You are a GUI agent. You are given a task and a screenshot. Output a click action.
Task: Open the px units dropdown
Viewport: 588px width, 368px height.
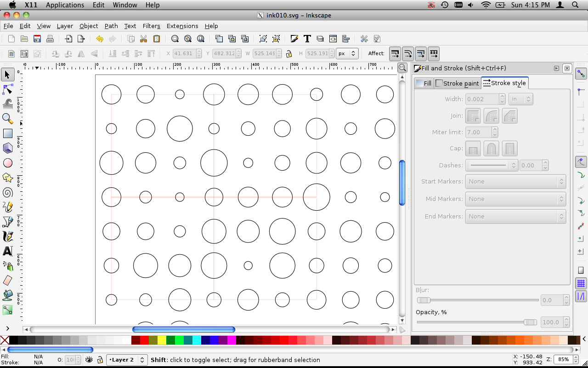coord(347,54)
